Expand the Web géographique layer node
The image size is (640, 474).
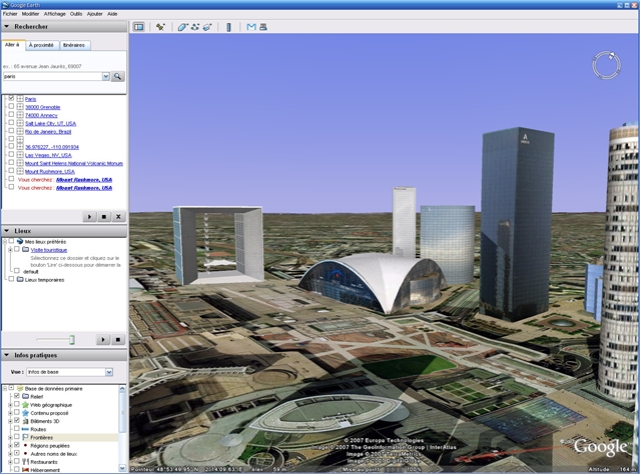pos(10,405)
